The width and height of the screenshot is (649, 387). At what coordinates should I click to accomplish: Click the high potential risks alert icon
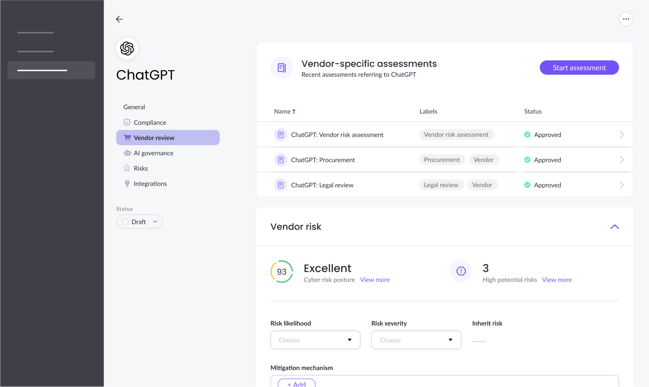461,271
